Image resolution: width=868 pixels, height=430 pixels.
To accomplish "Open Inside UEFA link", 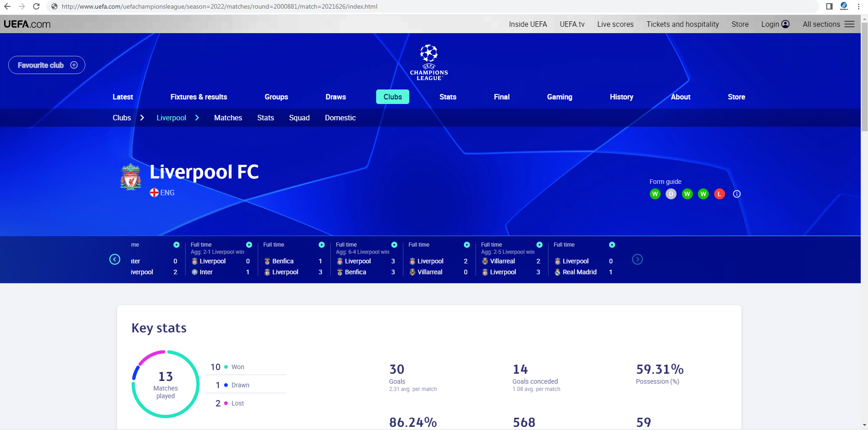I will pos(528,24).
